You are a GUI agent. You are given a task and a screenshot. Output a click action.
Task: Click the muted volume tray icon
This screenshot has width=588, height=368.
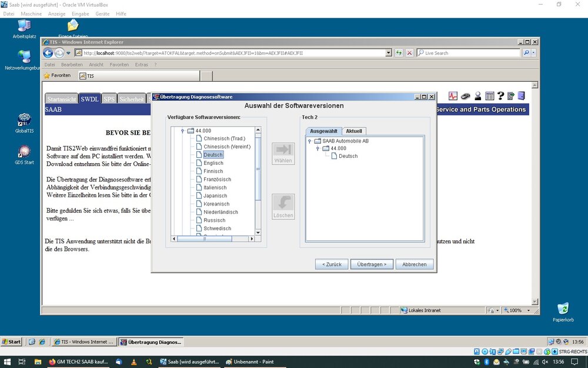coord(545,362)
